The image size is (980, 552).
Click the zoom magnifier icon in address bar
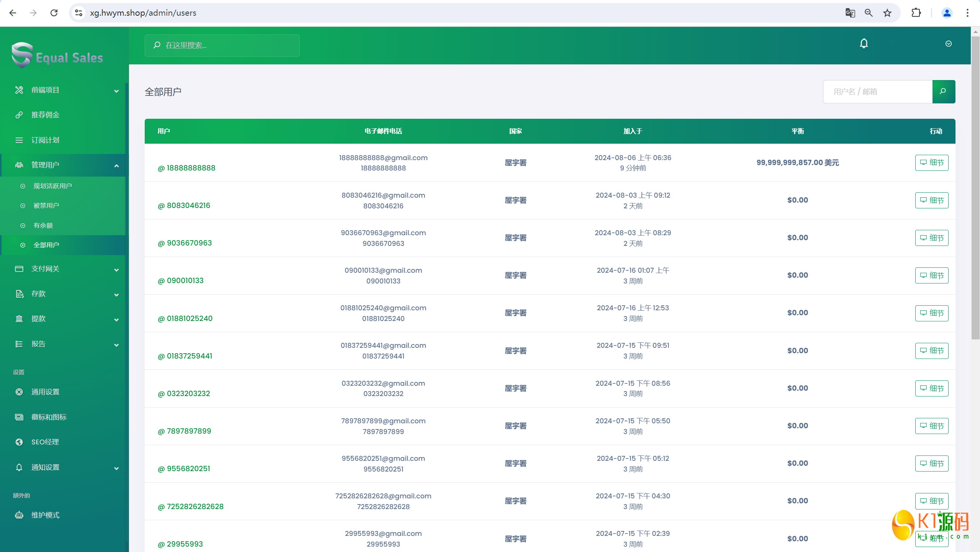click(x=869, y=13)
